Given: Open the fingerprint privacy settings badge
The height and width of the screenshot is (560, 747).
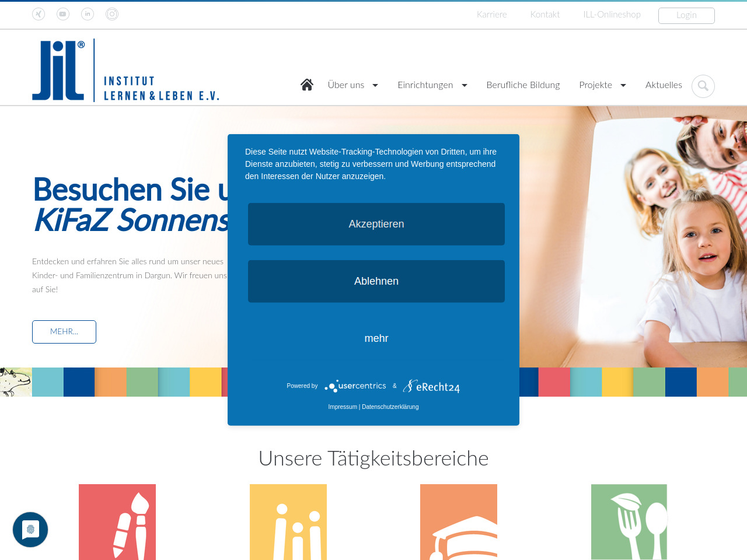Looking at the screenshot, I should (x=30, y=530).
